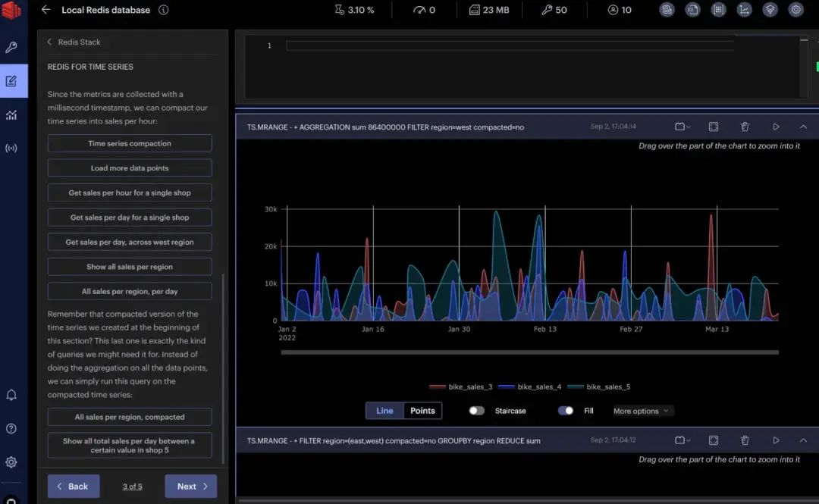
Task: Open the help question mark icon
Action: 11,428
